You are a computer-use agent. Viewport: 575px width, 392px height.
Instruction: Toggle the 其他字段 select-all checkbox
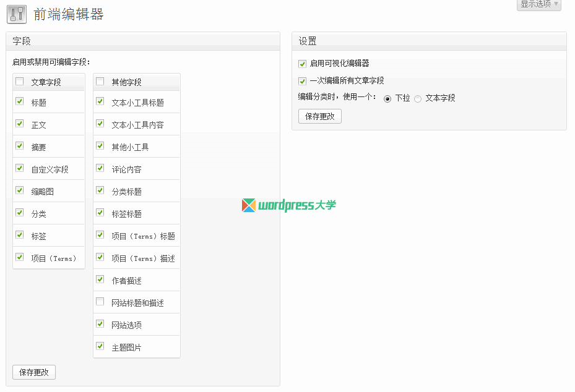tap(100, 82)
